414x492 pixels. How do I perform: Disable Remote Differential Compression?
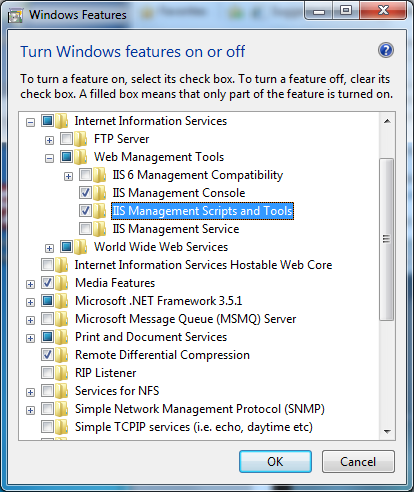(47, 354)
